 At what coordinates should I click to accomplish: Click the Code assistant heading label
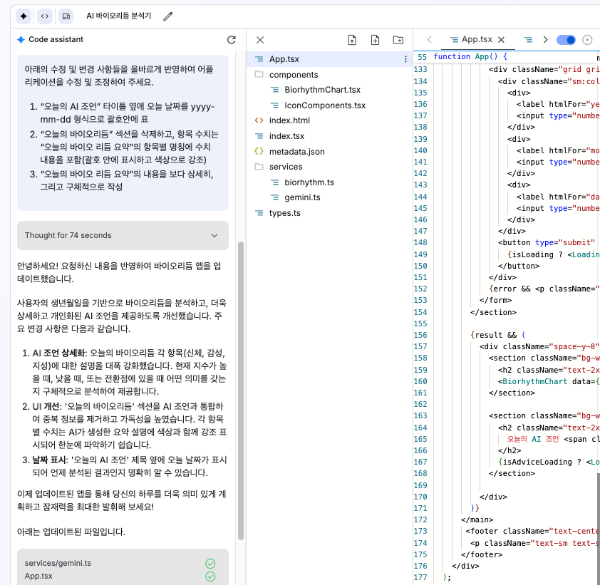pyautogui.click(x=56, y=39)
